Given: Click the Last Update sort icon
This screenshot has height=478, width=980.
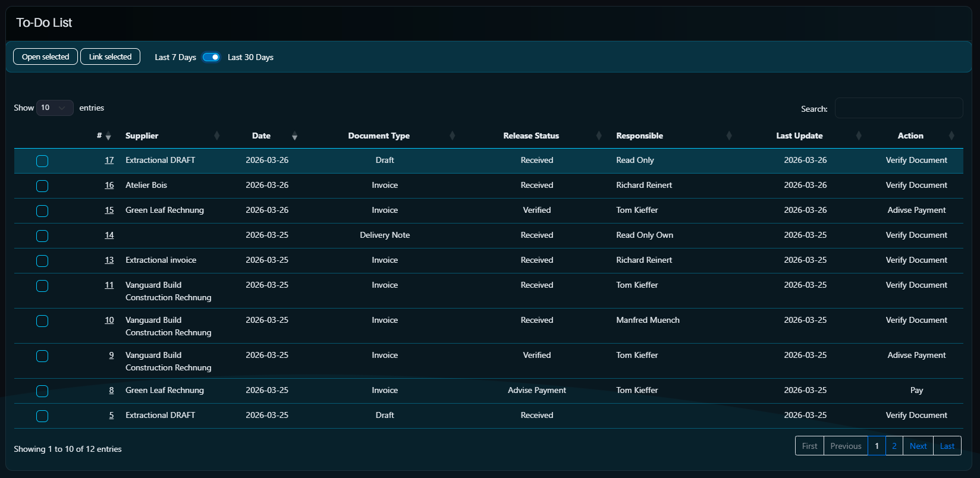Looking at the screenshot, I should [858, 136].
